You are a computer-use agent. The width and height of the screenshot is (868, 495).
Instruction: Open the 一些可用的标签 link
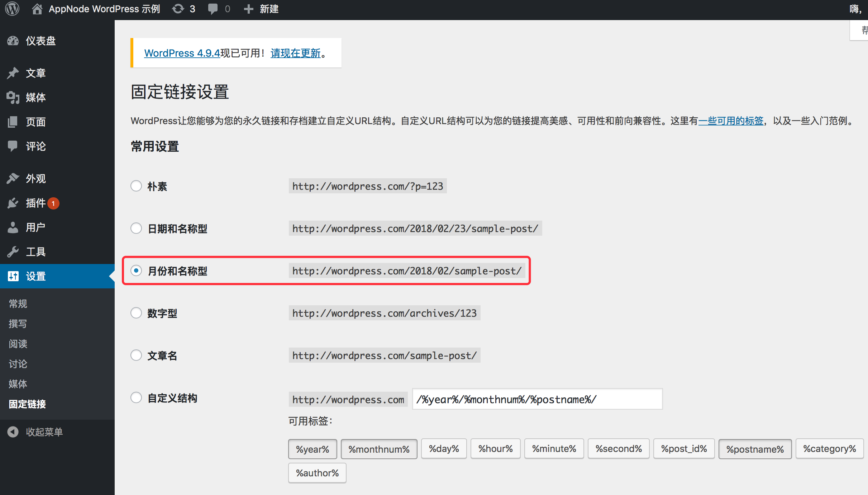731,121
